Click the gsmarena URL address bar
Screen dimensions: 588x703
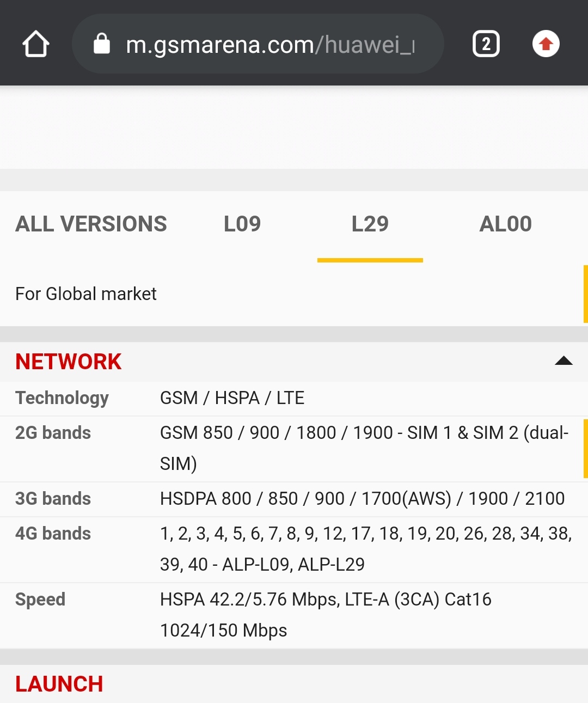[258, 44]
